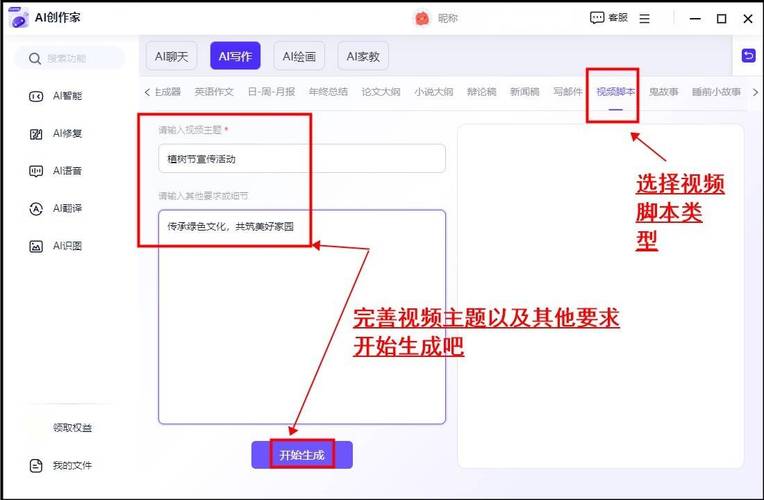Click the AI识图 sidebar label
This screenshot has height=500, width=764.
coord(67,246)
